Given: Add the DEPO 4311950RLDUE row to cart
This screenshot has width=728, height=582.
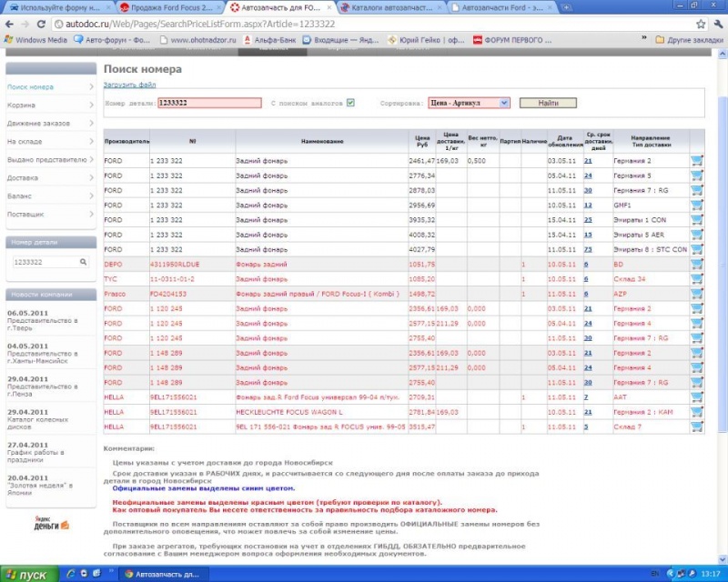Looking at the screenshot, I should pos(697,264).
